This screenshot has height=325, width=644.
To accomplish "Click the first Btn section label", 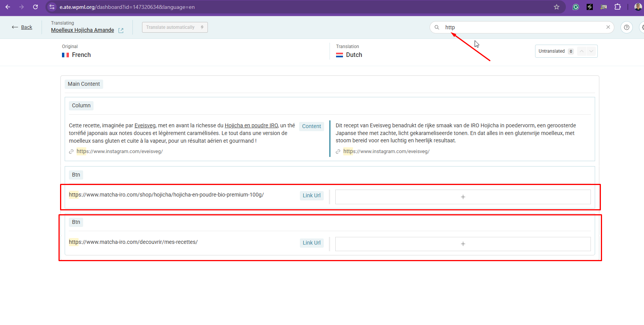I will 76,175.
